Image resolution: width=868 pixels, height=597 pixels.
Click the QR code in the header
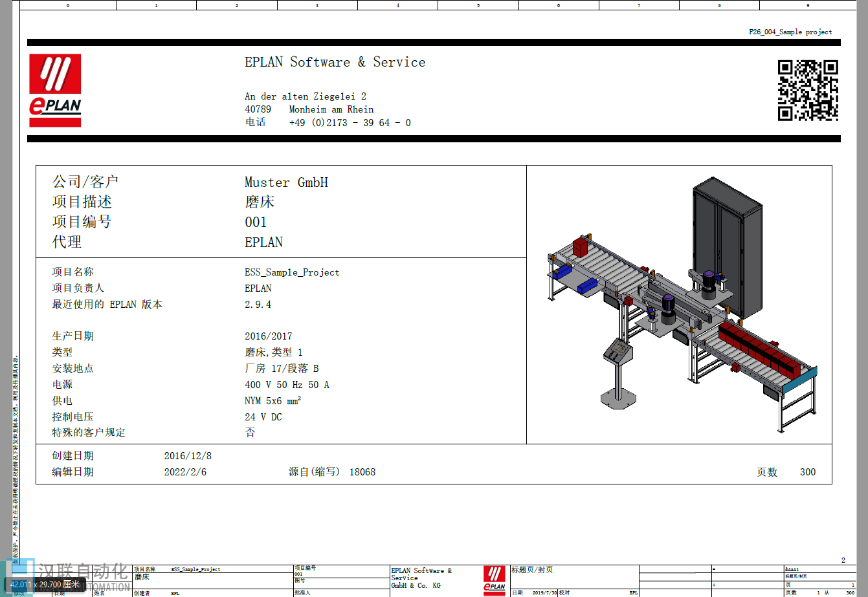pyautogui.click(x=808, y=91)
